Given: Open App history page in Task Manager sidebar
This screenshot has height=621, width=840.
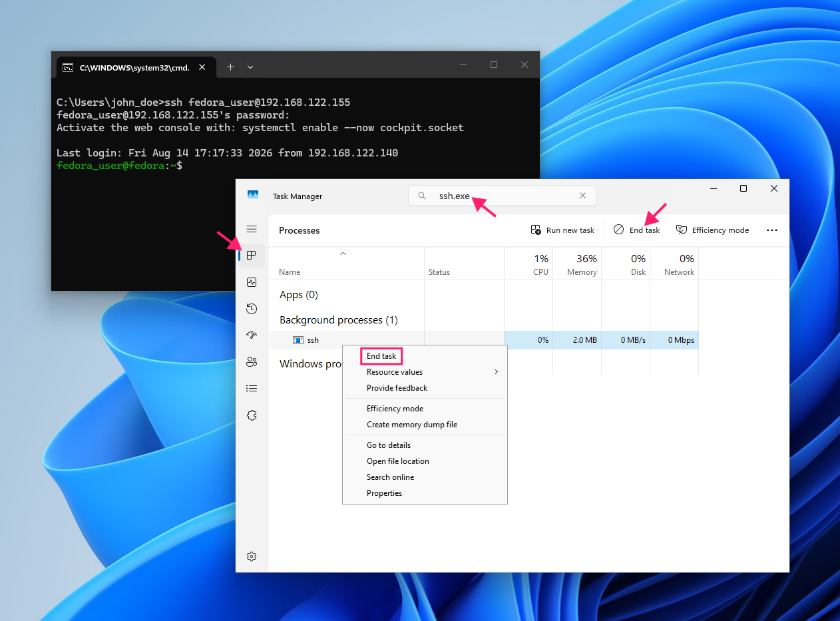Looking at the screenshot, I should tap(252, 309).
